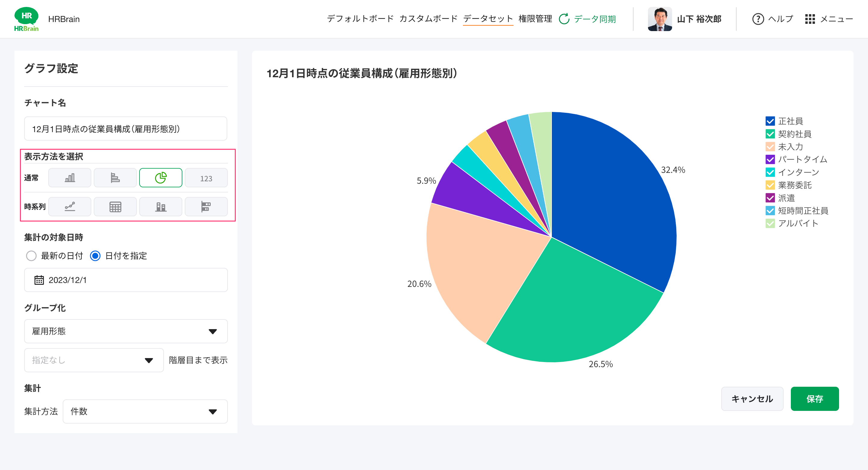
Task: Select the time-series stacked bar icon
Action: 160,206
